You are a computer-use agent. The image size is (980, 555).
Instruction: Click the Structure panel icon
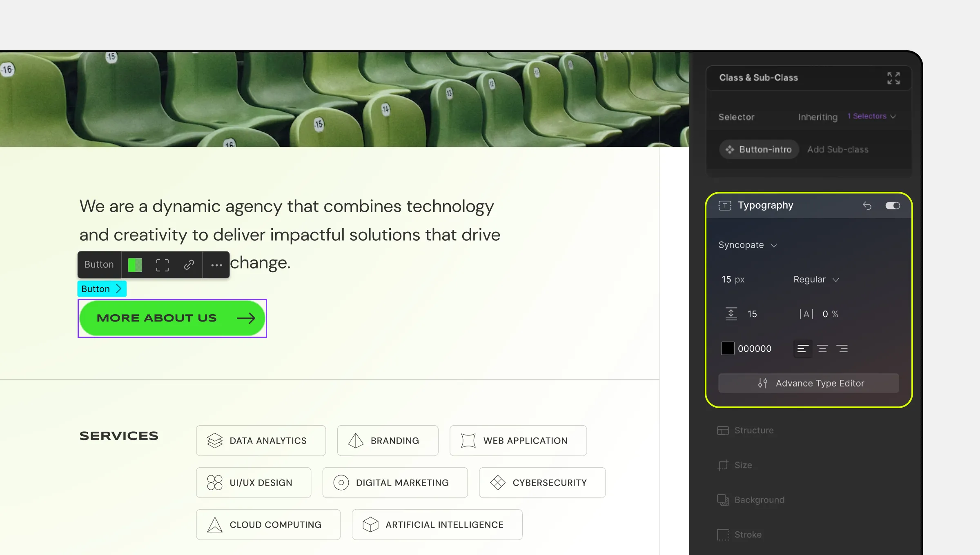pyautogui.click(x=724, y=430)
